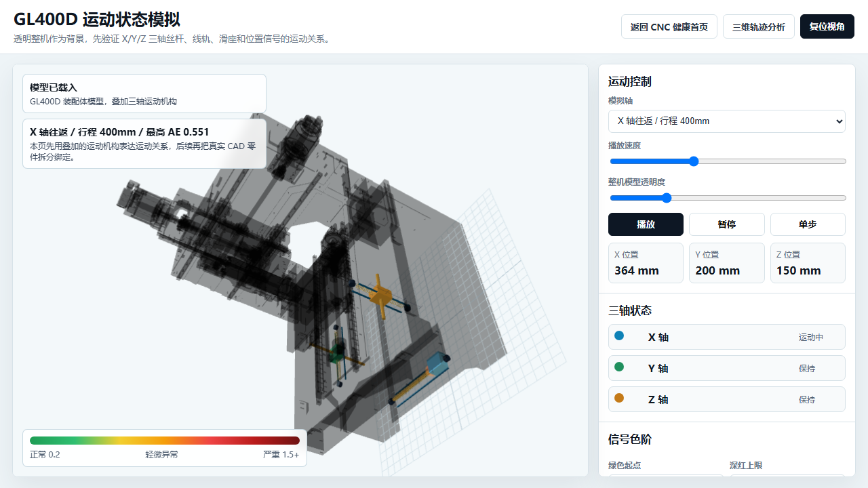Adjust the 播放速度 slider
Image resolution: width=868 pixels, height=488 pixels.
728,161
